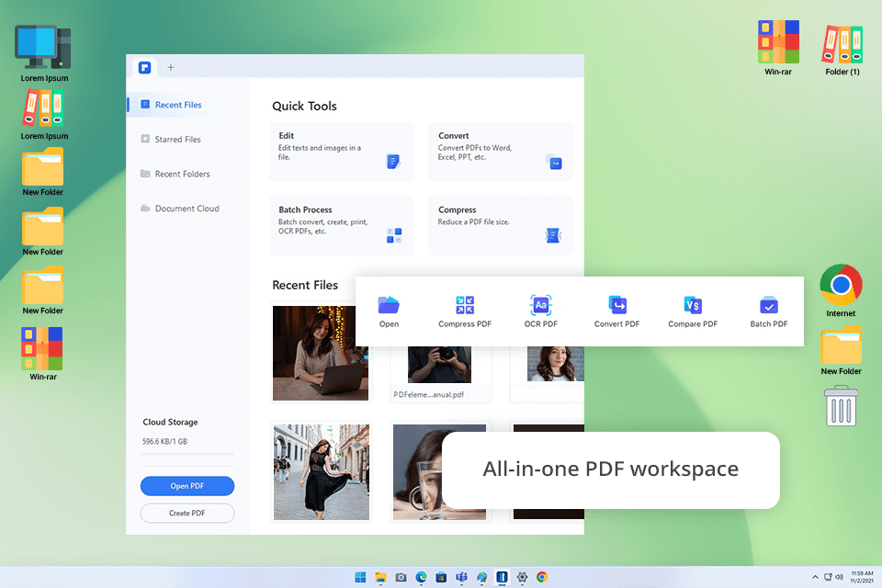Open File Explorer from the taskbar
Screen dimensions: 882x588
380,577
